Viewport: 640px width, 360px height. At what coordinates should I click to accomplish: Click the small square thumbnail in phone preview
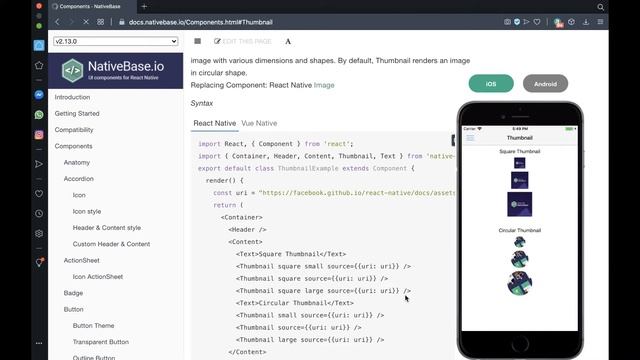[520, 163]
